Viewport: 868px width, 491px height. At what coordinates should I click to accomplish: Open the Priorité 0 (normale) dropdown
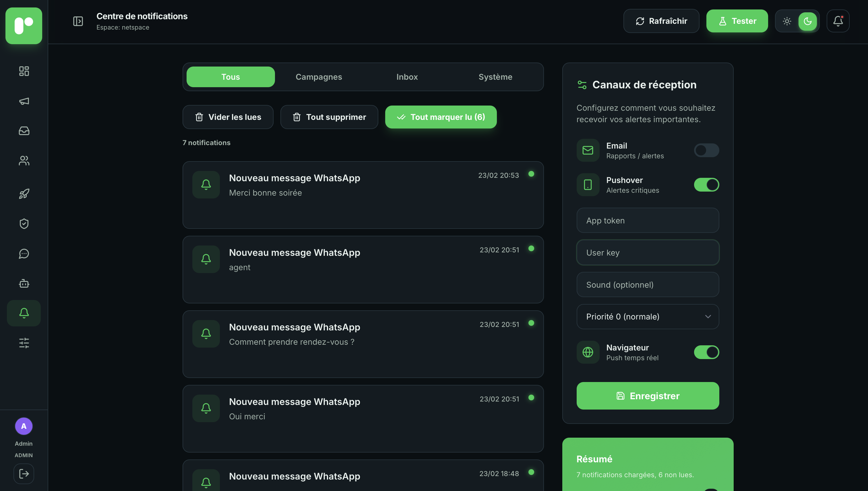[x=648, y=317]
